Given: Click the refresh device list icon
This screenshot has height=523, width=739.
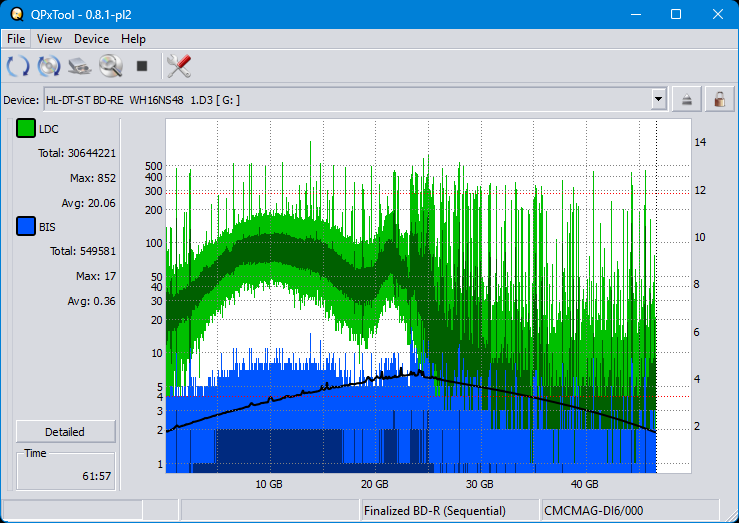Looking at the screenshot, I should pyautogui.click(x=18, y=67).
